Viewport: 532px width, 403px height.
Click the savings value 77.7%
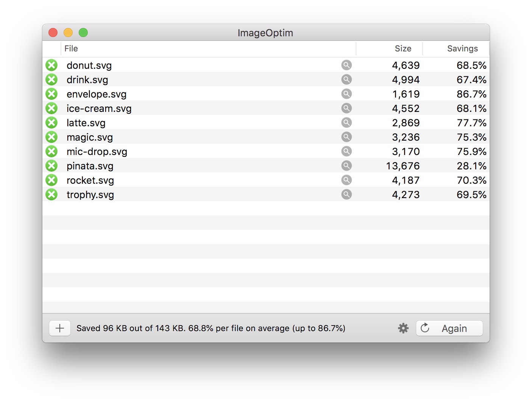[471, 123]
